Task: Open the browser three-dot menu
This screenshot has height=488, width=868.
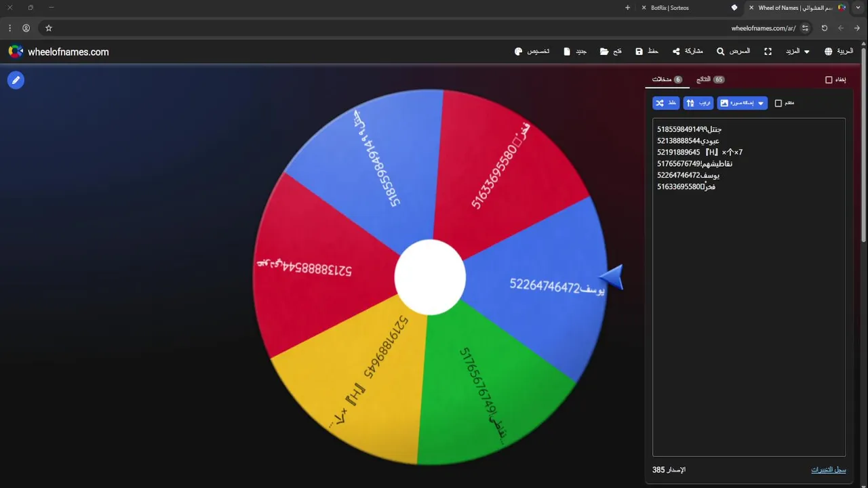Action: click(x=9, y=28)
